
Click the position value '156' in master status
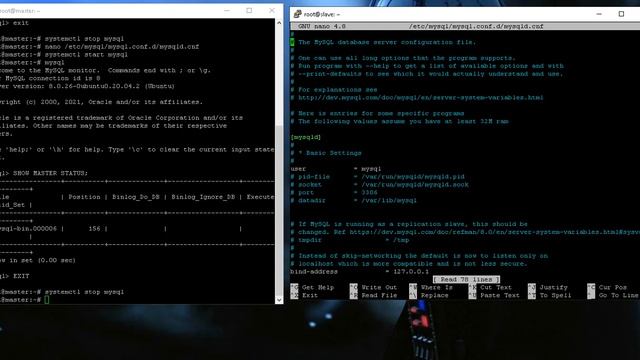94,229
